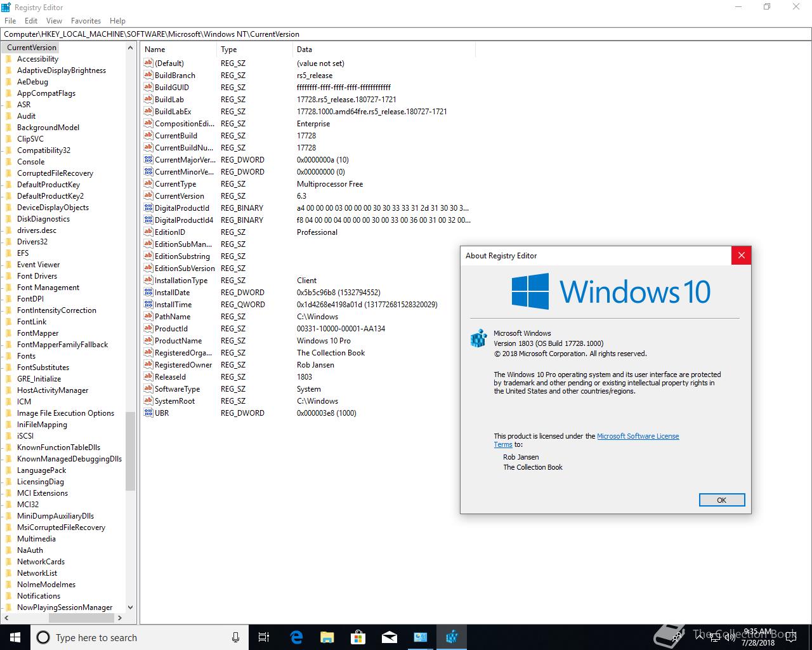Launch Microsoft Edge from the taskbar

point(296,637)
